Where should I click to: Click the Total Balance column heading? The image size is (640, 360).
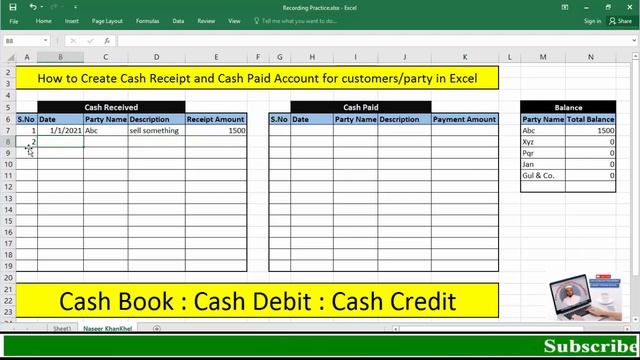click(590, 119)
